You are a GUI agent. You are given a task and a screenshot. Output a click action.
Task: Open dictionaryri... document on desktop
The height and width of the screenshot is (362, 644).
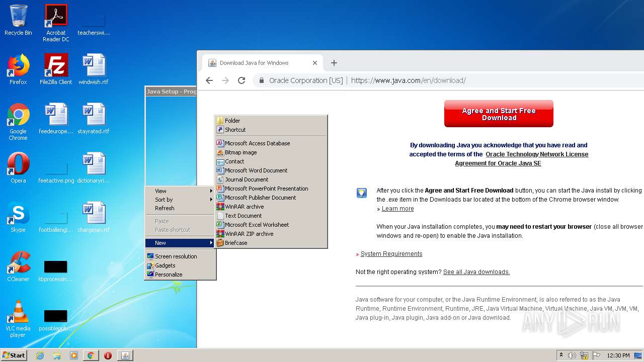[x=94, y=168]
